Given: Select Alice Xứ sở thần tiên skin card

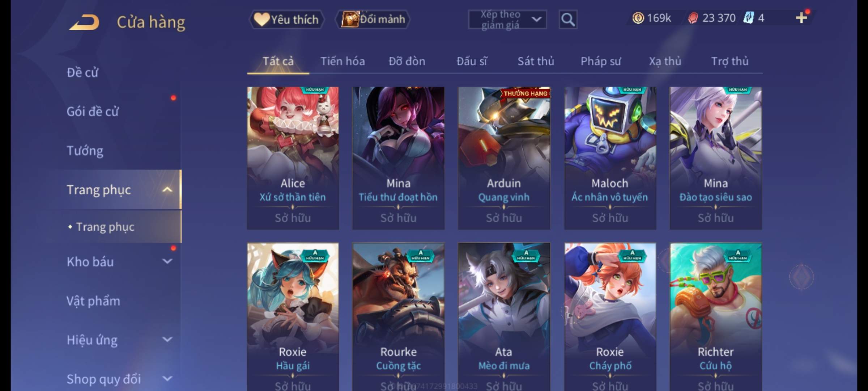Looking at the screenshot, I should (x=293, y=158).
